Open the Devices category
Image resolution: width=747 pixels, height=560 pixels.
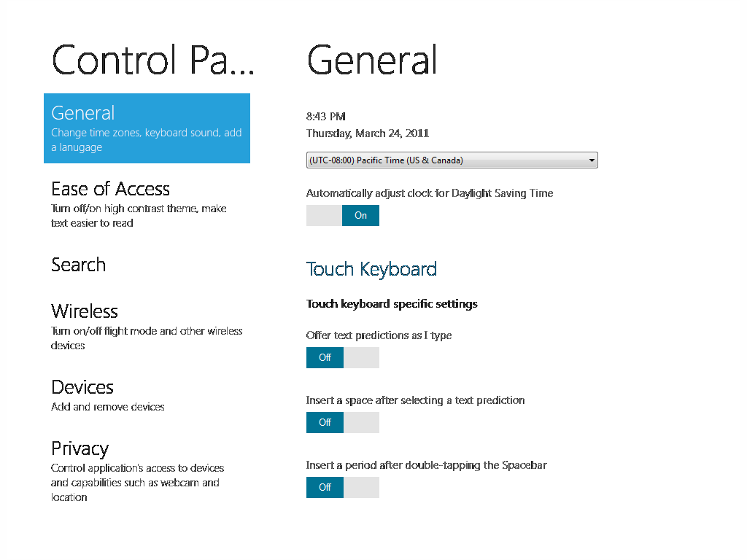[x=82, y=387]
